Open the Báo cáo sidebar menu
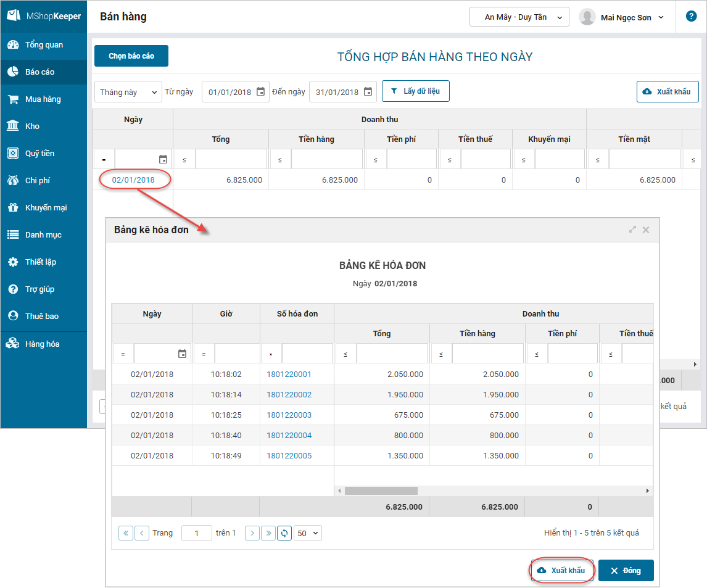Viewport: 707px width, 588px height. click(39, 72)
